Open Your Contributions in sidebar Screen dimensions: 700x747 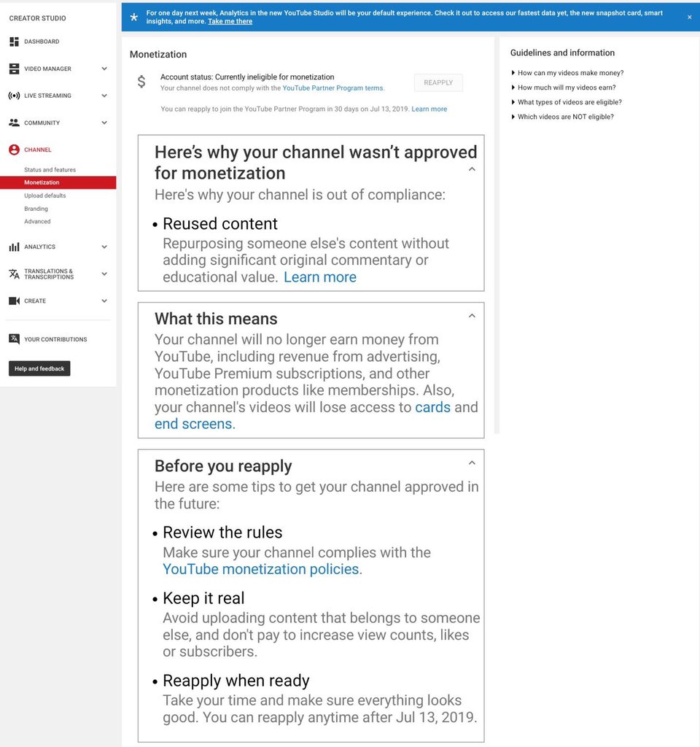pos(55,339)
